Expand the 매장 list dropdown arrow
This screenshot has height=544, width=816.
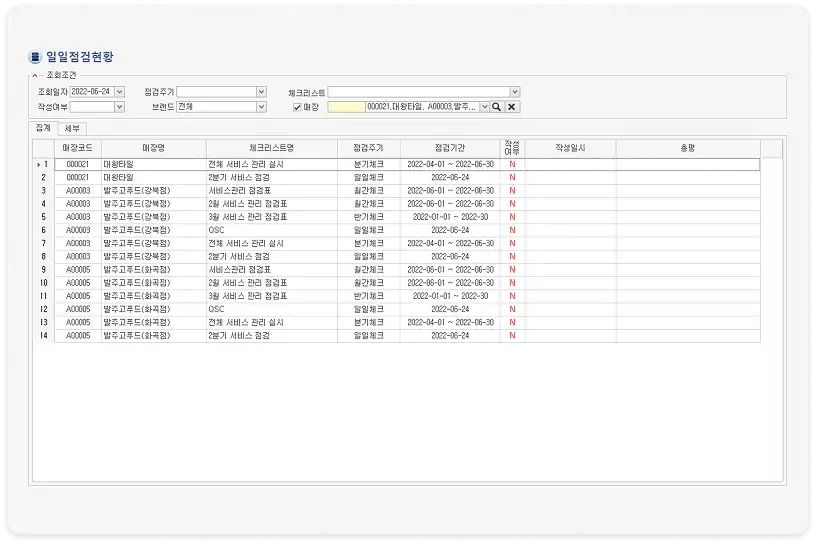click(484, 107)
